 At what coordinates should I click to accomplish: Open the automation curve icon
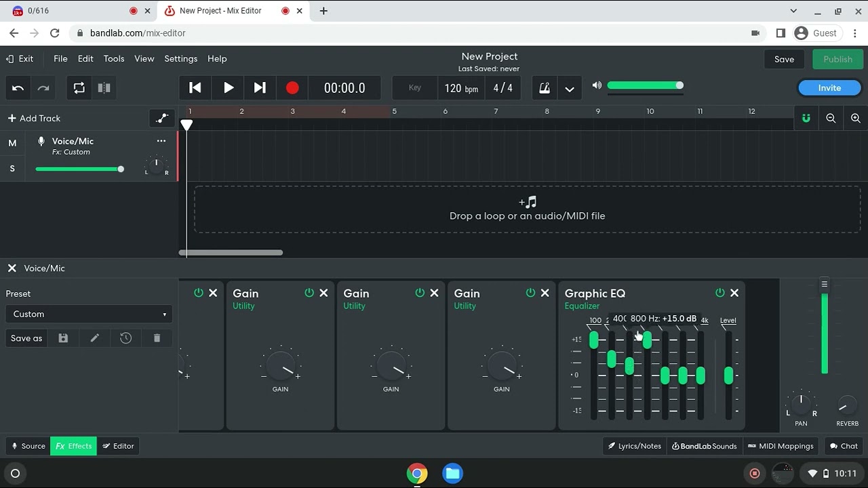pyautogui.click(x=161, y=119)
